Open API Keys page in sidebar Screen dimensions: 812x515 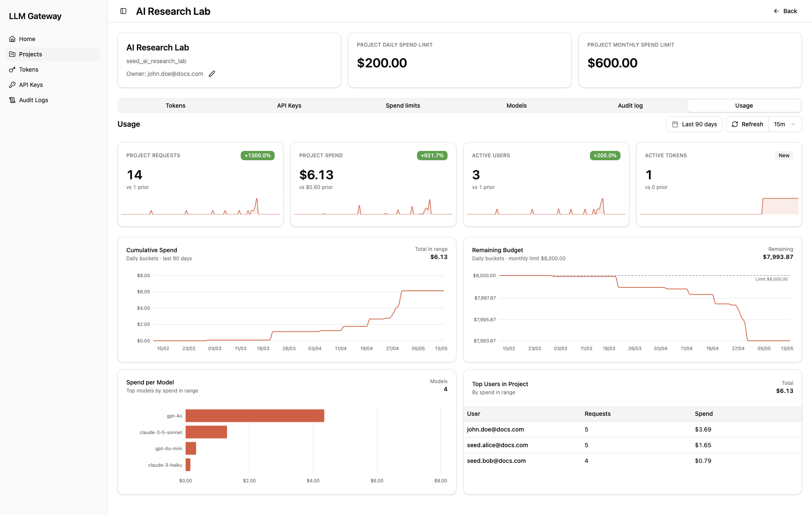53,85
